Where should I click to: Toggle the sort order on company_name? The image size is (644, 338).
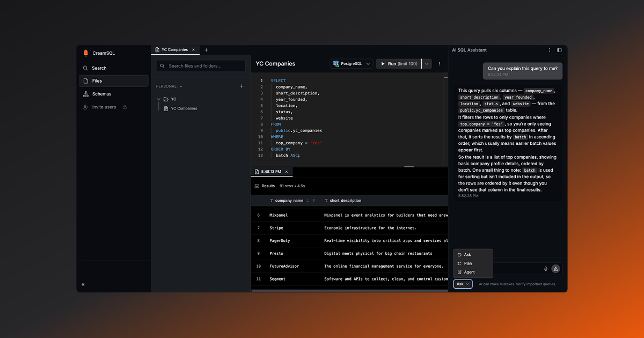coord(308,200)
